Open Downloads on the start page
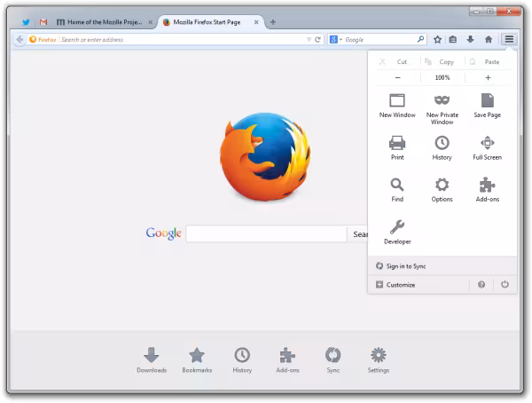The image size is (532, 403). point(152,360)
